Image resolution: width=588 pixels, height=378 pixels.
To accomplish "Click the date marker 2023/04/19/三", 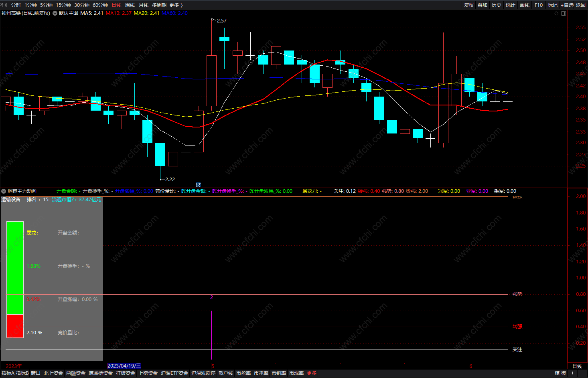I will 124,366.
